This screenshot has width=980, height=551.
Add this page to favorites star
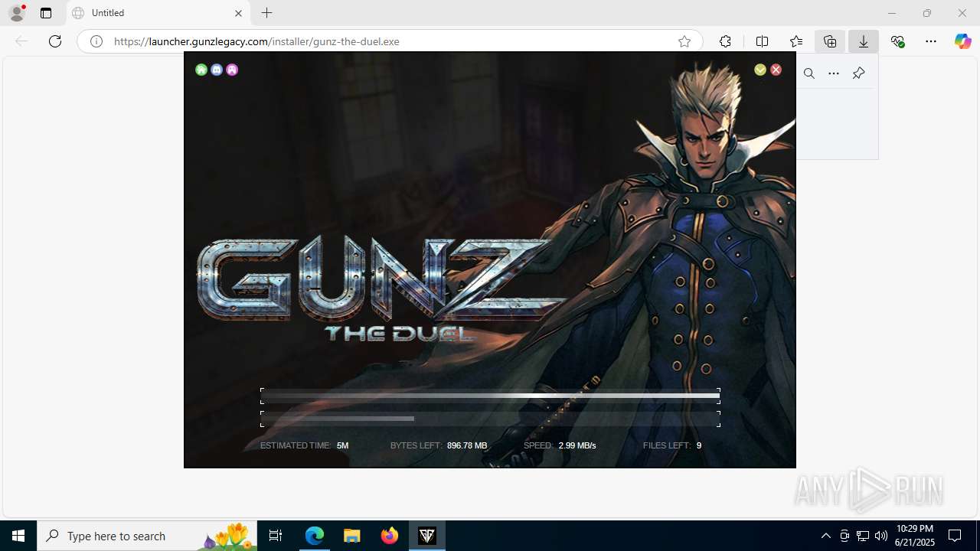point(684,41)
